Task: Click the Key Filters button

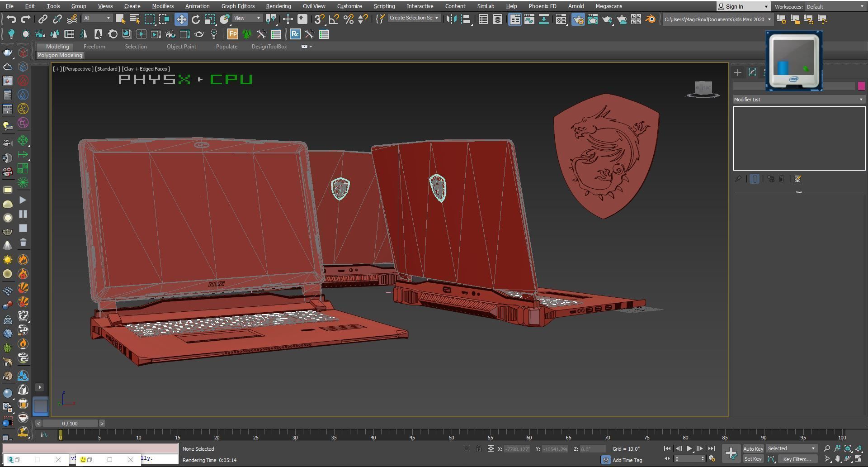Action: pyautogui.click(x=797, y=459)
